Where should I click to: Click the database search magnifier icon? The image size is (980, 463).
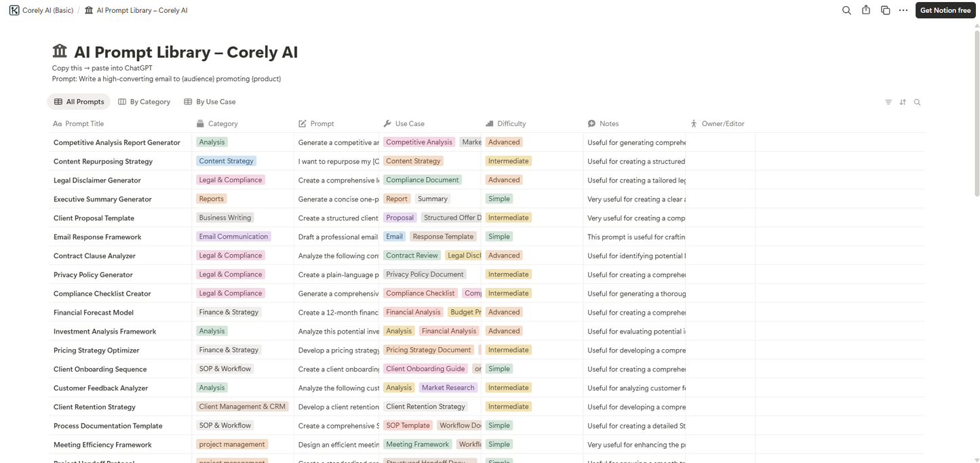917,102
